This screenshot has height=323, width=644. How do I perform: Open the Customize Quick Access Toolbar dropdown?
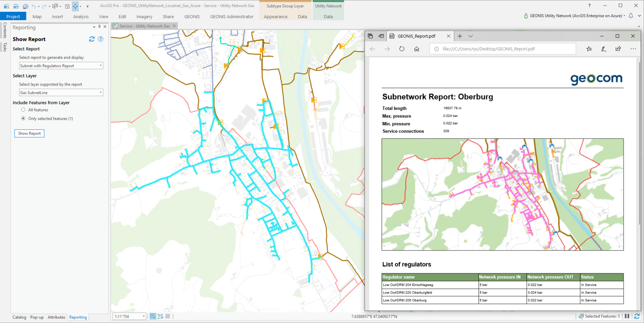point(87,6)
